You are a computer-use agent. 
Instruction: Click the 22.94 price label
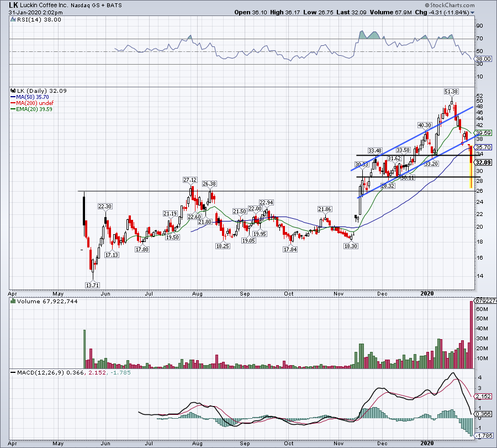pos(266,202)
